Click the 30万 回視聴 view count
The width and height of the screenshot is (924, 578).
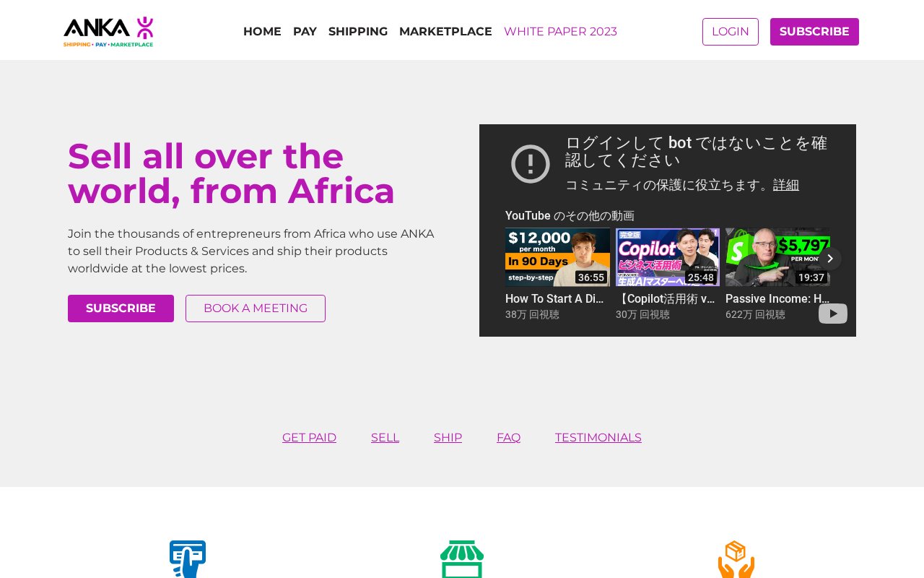(642, 315)
